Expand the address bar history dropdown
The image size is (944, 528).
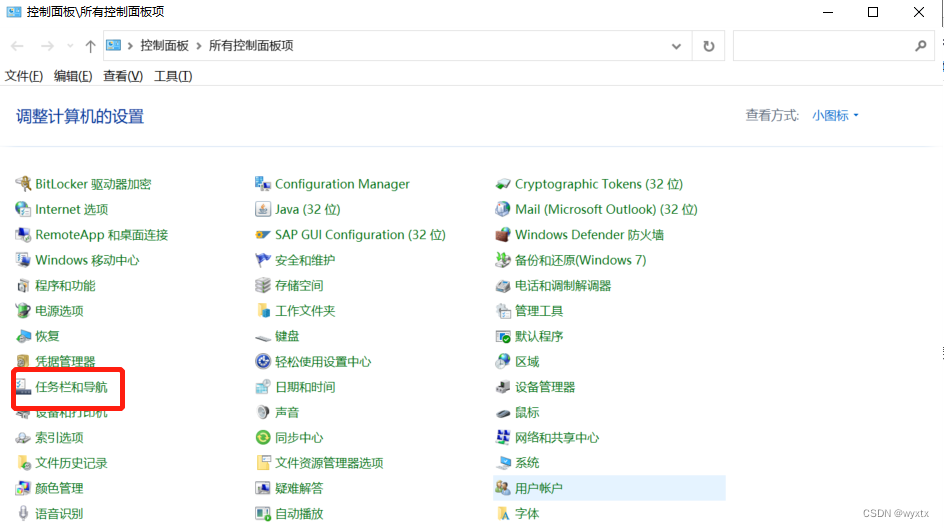point(676,46)
